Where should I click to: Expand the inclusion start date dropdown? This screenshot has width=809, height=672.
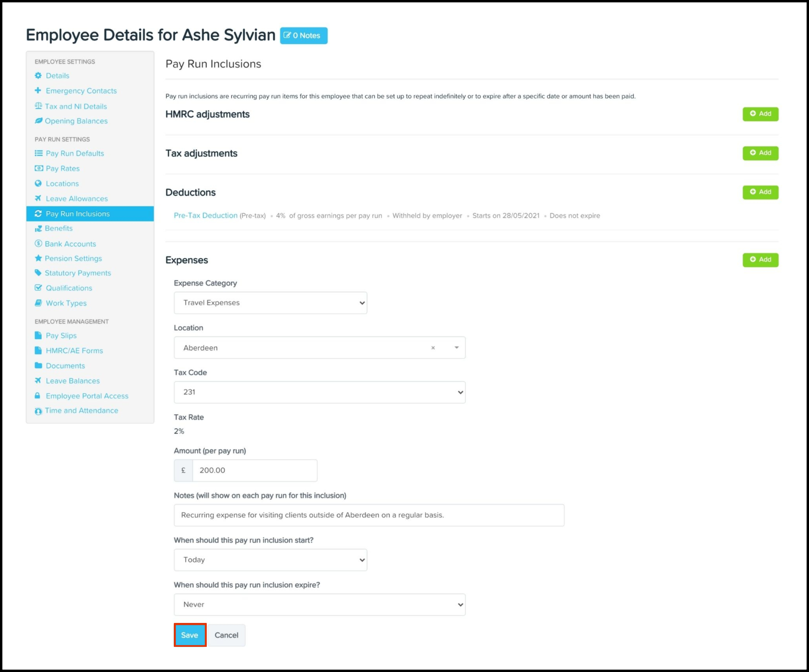(x=270, y=560)
